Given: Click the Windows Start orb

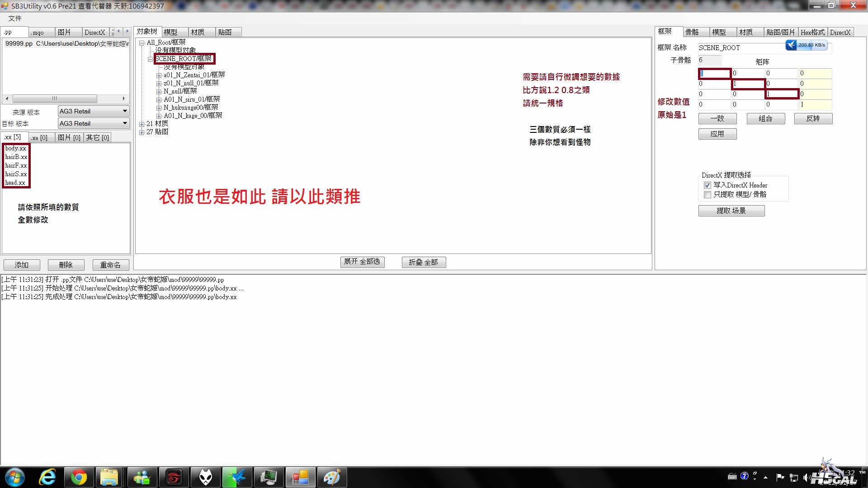Looking at the screenshot, I should (x=15, y=477).
